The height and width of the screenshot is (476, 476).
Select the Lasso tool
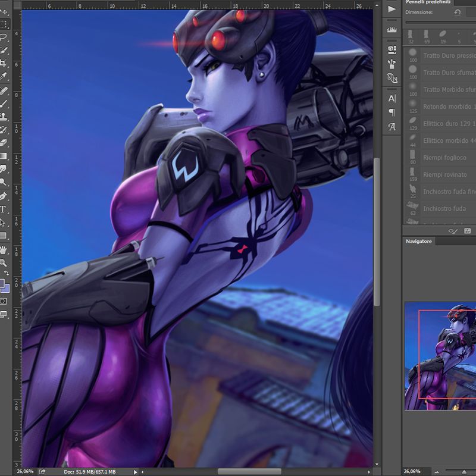coord(4,37)
